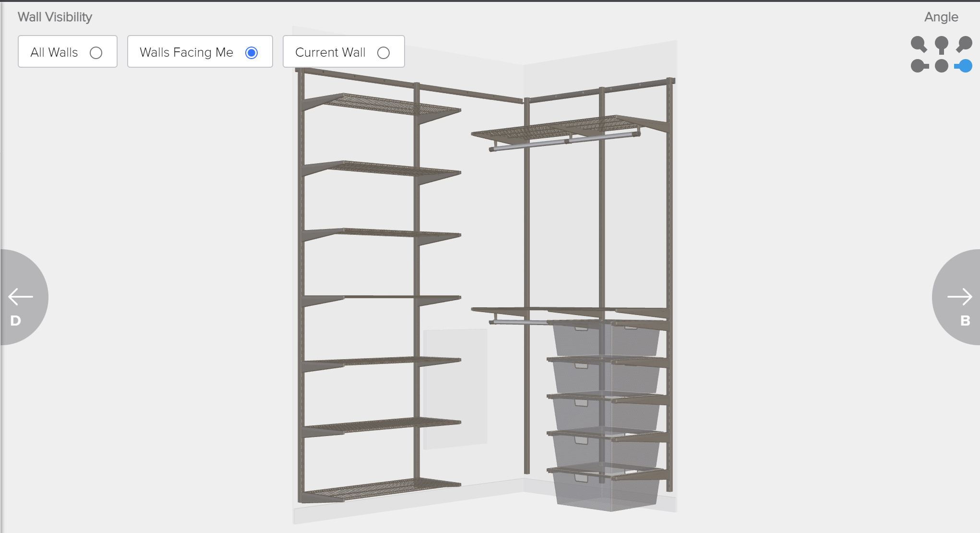This screenshot has width=980, height=533.
Task: Select the Walls Facing Me radio option
Action: pos(251,52)
